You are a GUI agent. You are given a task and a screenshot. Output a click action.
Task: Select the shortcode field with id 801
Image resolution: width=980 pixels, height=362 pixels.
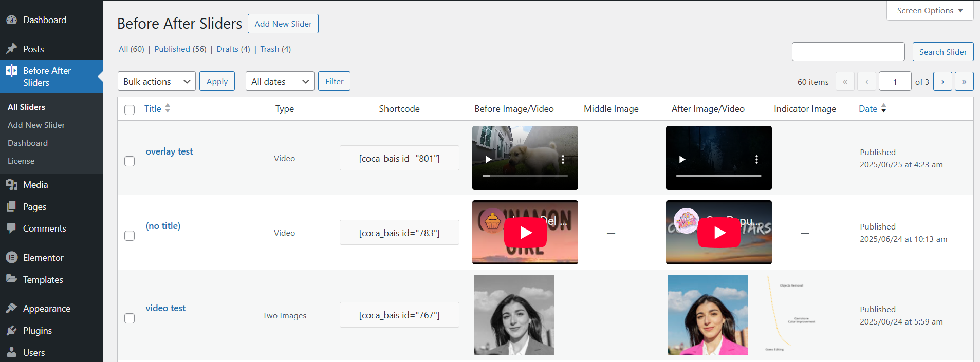click(x=399, y=158)
